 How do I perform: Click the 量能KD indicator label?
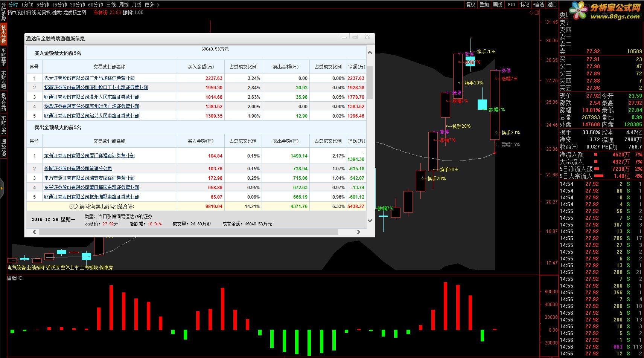[15, 278]
